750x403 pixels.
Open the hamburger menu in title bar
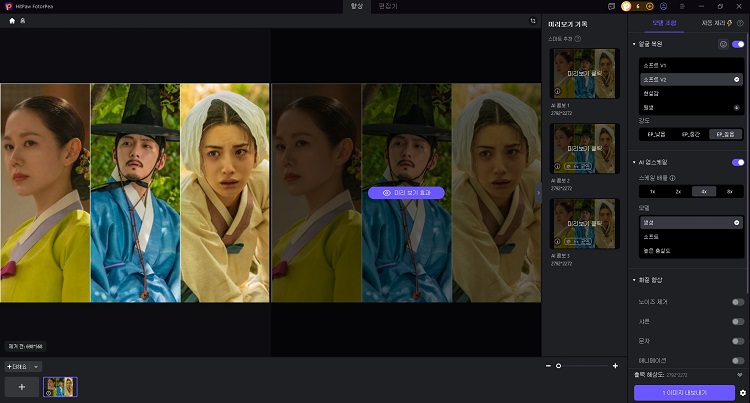coord(682,6)
